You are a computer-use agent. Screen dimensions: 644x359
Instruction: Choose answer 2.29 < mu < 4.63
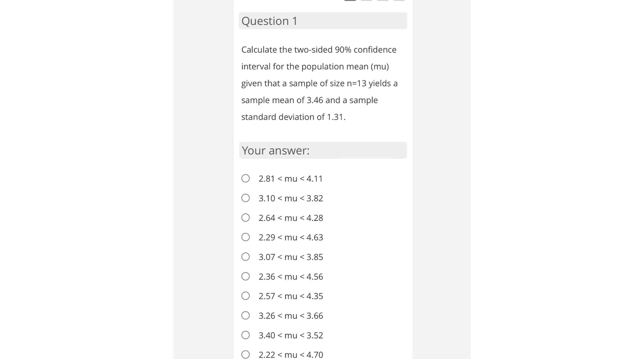pyautogui.click(x=245, y=237)
